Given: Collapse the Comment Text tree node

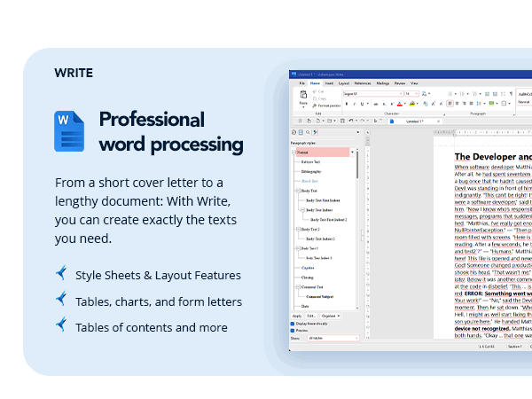Looking at the screenshot, I should (298, 287).
